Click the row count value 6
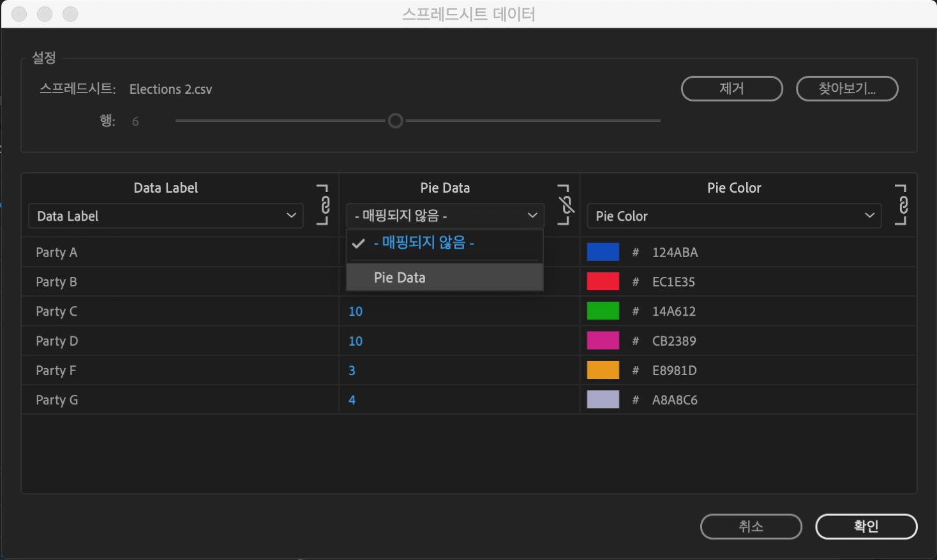The height and width of the screenshot is (560, 937). tap(135, 121)
